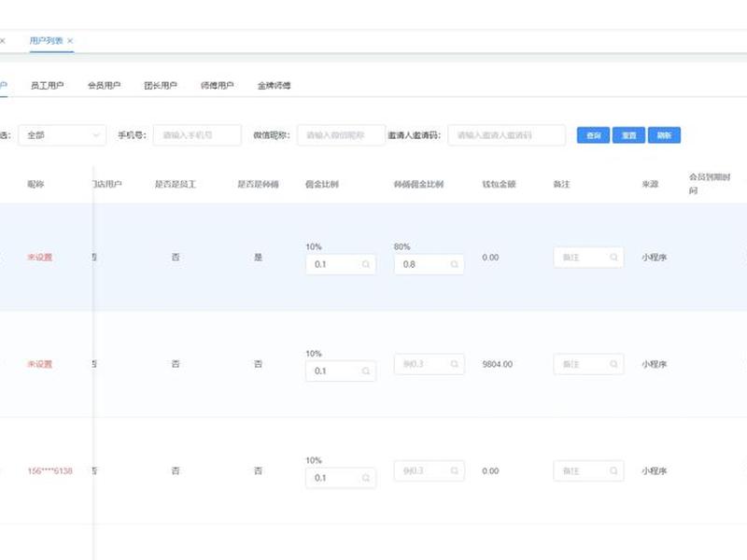Click the search icon in the 0.8 field
This screenshot has height=560, width=747.
point(455,264)
